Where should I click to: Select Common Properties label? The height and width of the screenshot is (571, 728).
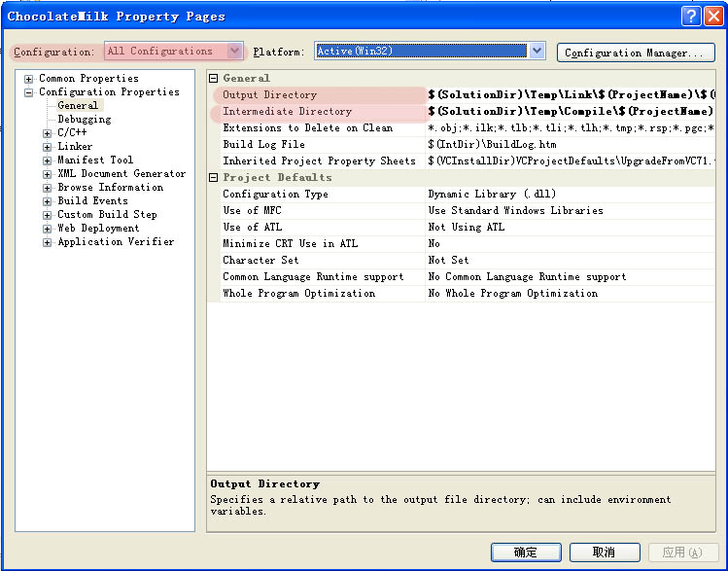(x=88, y=78)
